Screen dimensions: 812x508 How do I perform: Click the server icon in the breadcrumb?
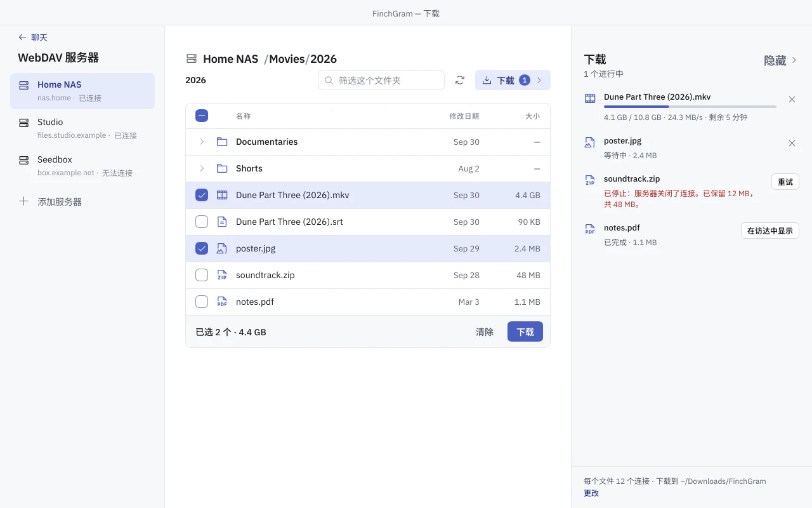(192, 58)
